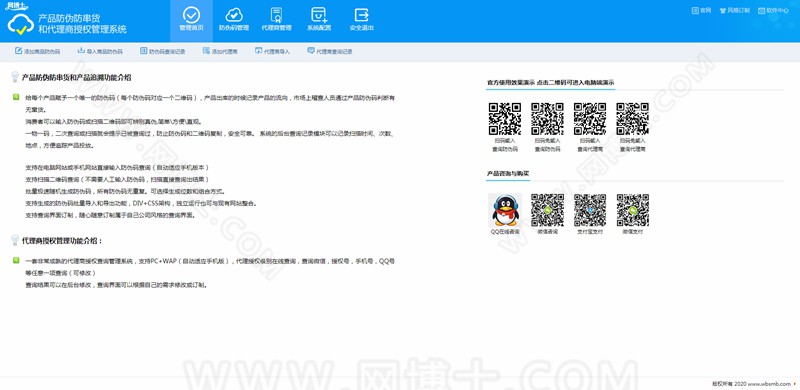Screen dimensions: 800x390
Task: Click the 添加商品防伪码 toolbar item
Action: tap(37, 52)
